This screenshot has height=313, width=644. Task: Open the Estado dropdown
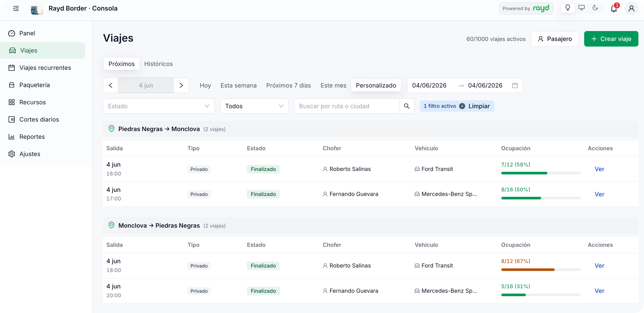coord(159,106)
